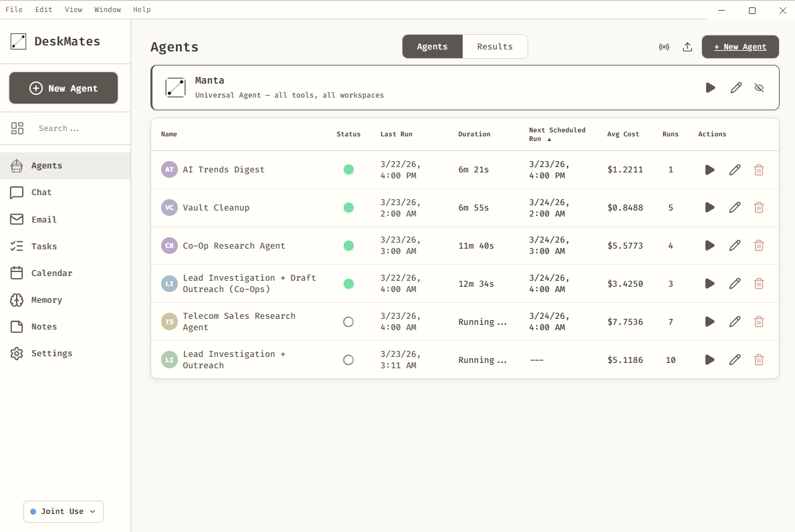Open Chat in the sidebar
This screenshot has width=795, height=532.
pyautogui.click(x=65, y=192)
